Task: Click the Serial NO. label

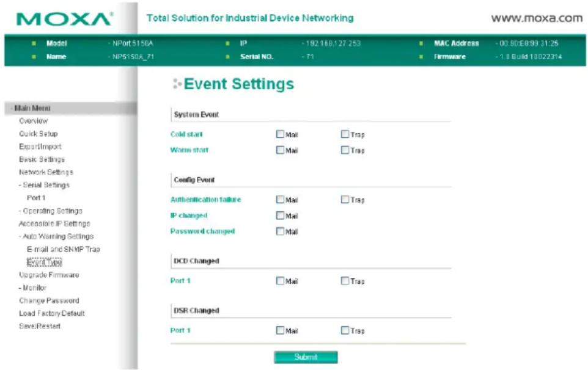Action: pos(257,57)
